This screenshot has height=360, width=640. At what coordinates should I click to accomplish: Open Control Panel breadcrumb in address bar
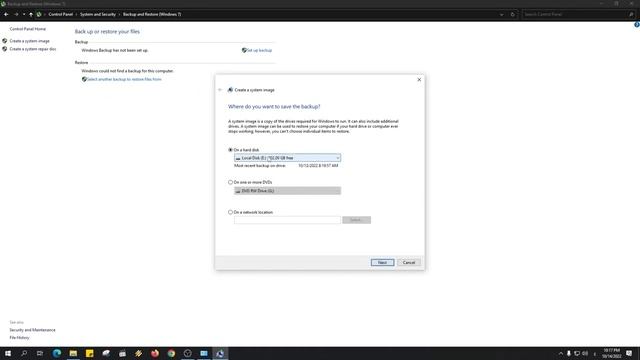point(60,14)
